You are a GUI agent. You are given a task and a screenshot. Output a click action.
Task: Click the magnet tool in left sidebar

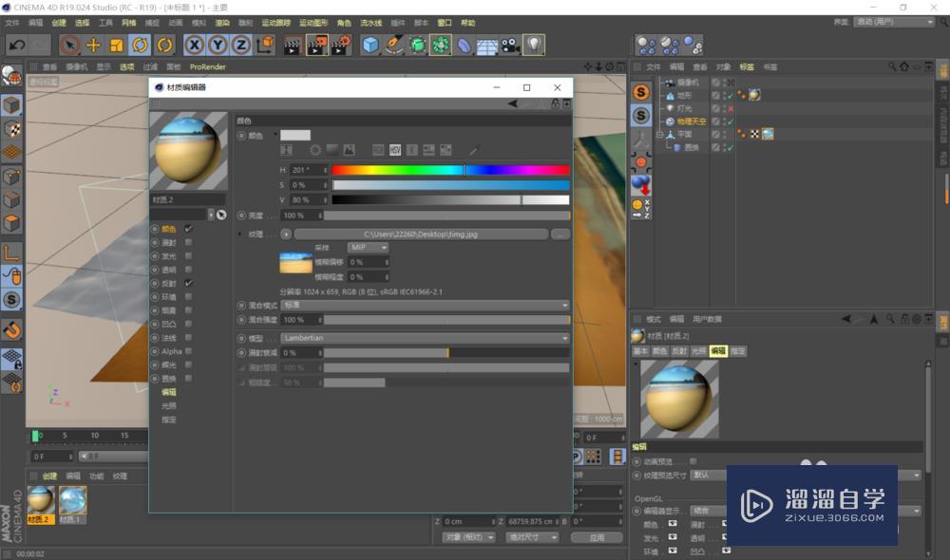(12, 330)
